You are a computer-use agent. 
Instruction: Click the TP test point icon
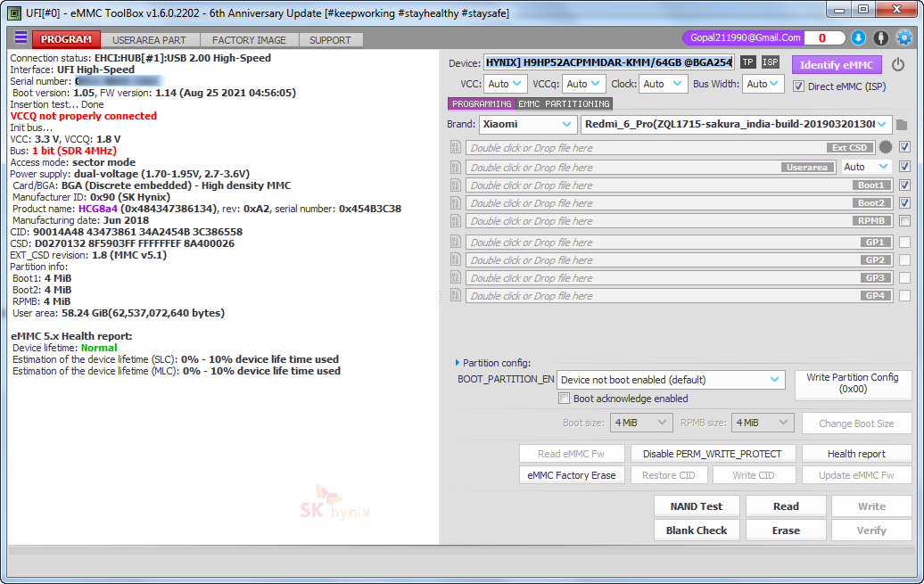click(747, 62)
